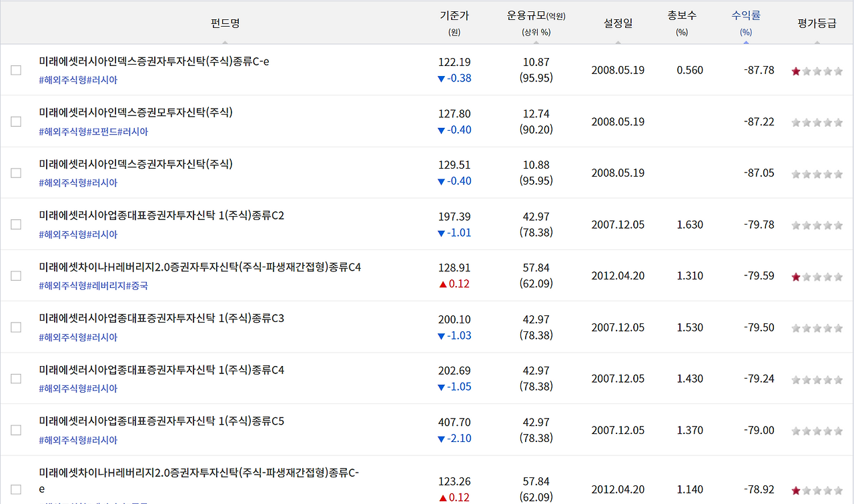Open 미래에셋러시아업종대표증권자투자신탁 1(주식)종류C5
Screen dimensions: 854x504
[x=161, y=421]
